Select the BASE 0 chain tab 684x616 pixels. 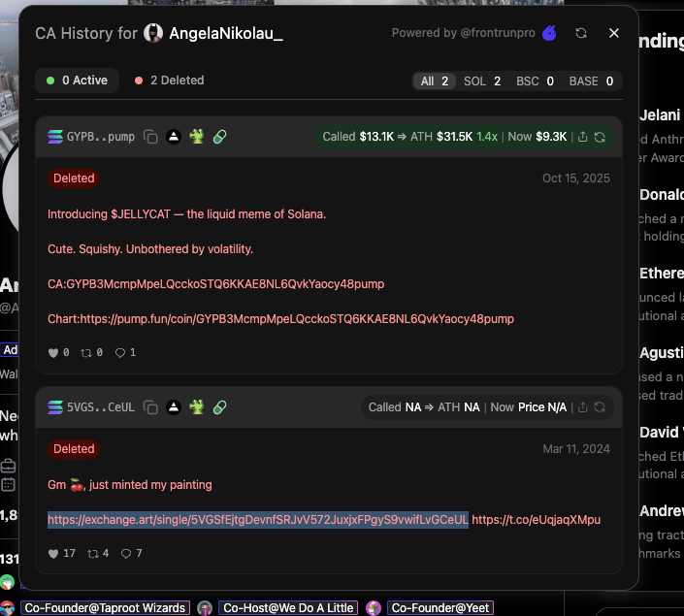pyautogui.click(x=591, y=81)
